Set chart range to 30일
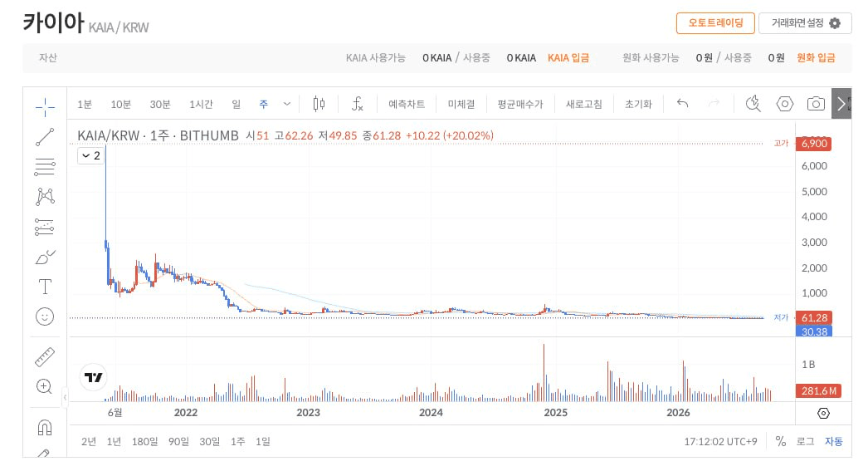The height and width of the screenshot is (471, 868). 209,442
